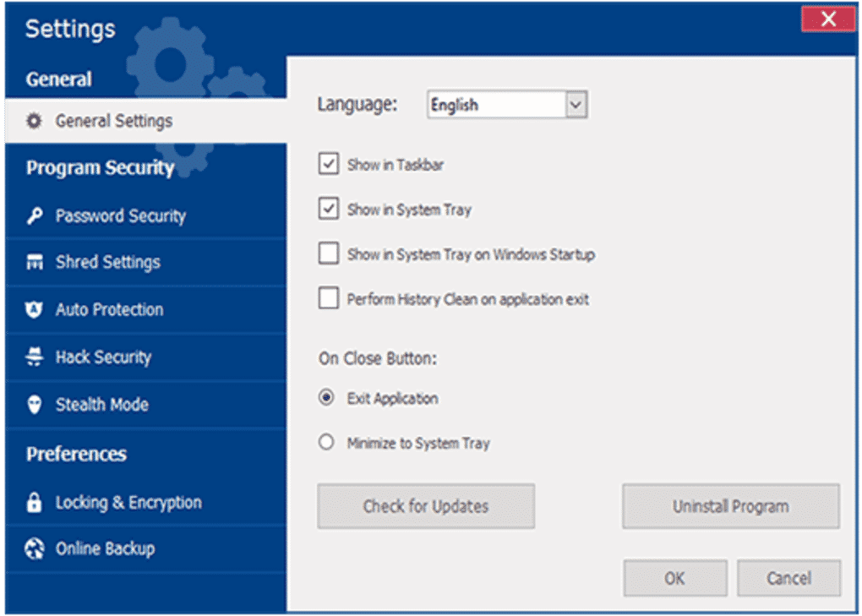Screen dimensions: 862x616
Task: Click the globe icon for Online Backup
Action: pos(34,549)
